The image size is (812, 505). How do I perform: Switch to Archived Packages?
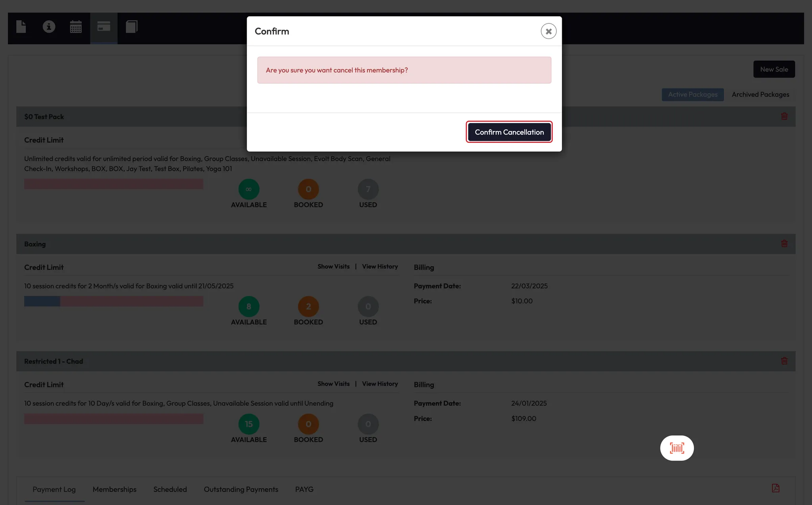[760, 94]
